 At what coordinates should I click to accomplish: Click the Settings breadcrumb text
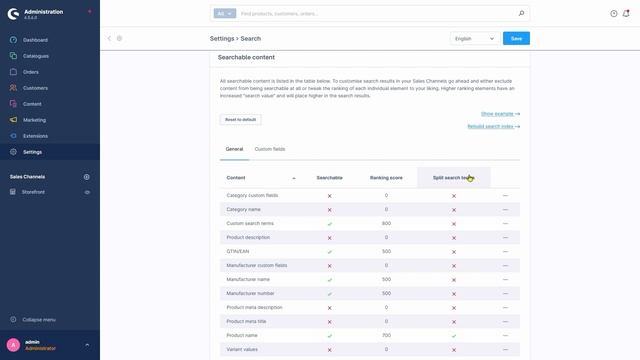[222, 38]
